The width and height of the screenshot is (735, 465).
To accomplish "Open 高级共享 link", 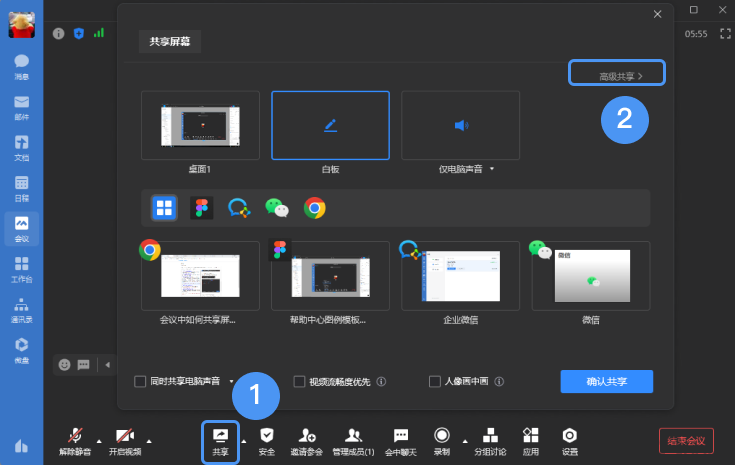I will 617,73.
